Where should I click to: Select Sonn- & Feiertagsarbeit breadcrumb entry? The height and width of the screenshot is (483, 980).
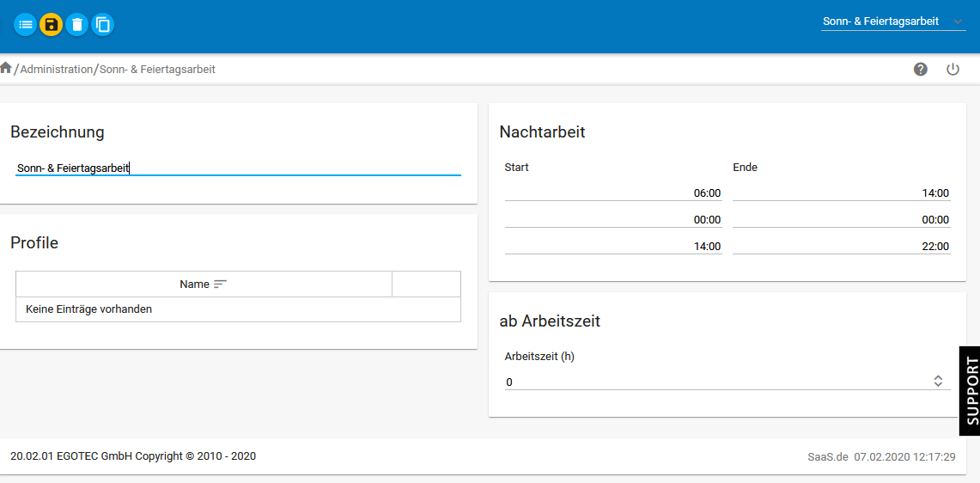(x=157, y=70)
